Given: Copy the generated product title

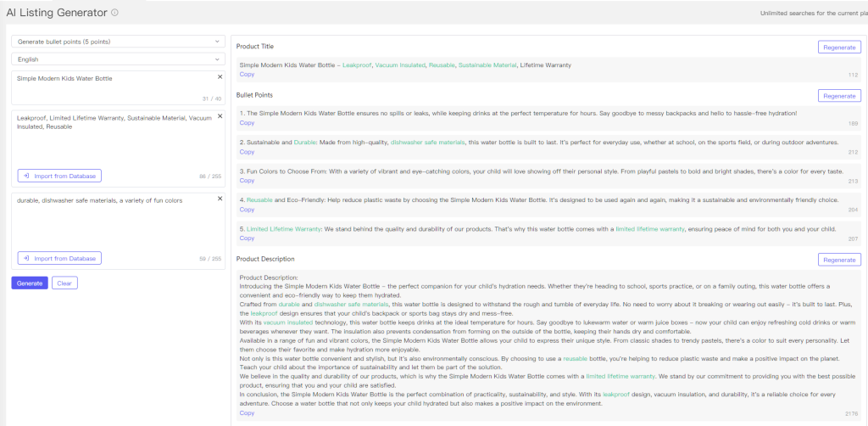Looking at the screenshot, I should [x=247, y=74].
